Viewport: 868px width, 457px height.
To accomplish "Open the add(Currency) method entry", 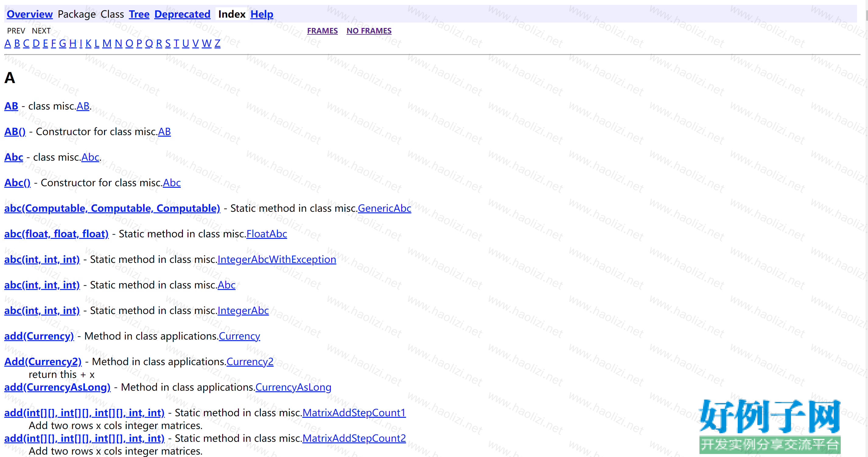I will coord(39,336).
